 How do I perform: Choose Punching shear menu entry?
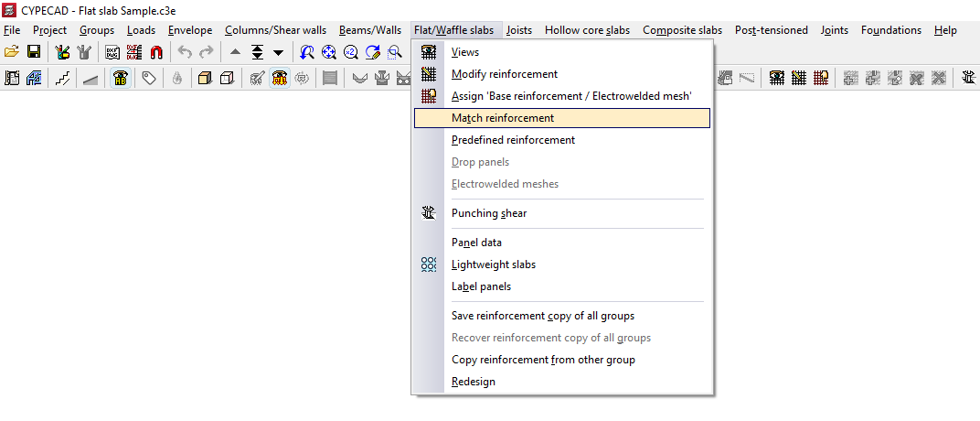562,213
